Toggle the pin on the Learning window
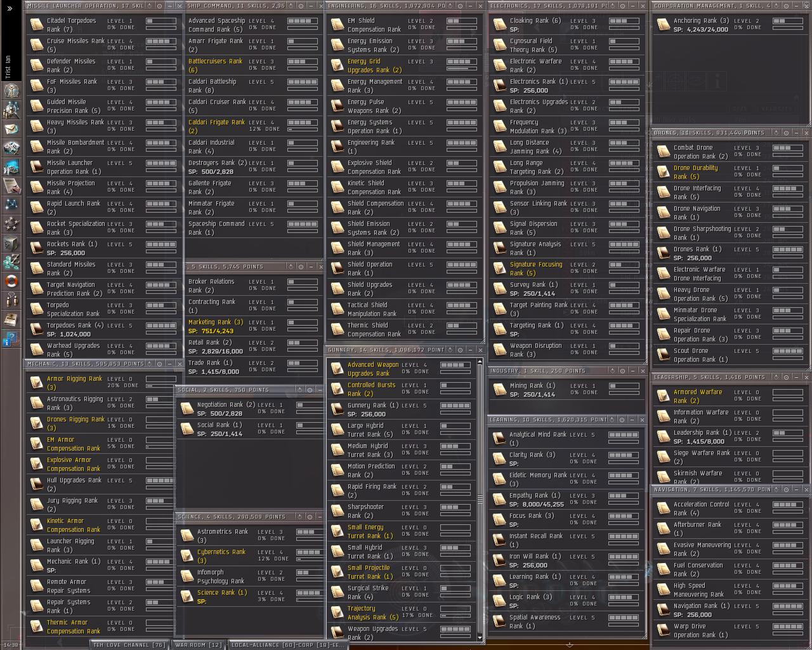Image resolution: width=812 pixels, height=650 pixels. [622, 420]
